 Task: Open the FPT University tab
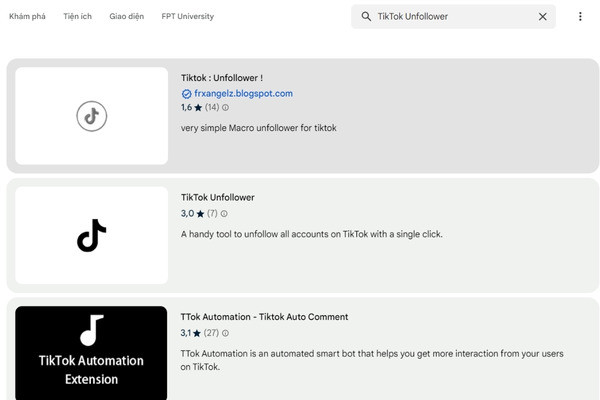click(188, 16)
